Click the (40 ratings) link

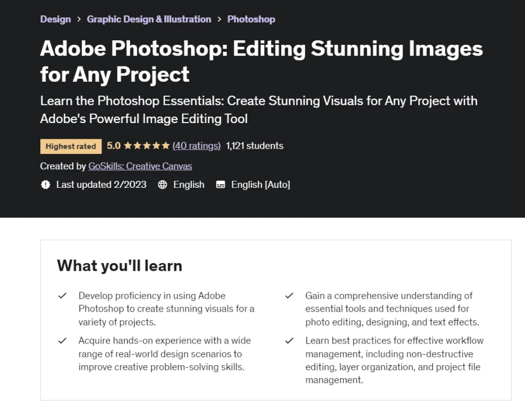(x=197, y=146)
